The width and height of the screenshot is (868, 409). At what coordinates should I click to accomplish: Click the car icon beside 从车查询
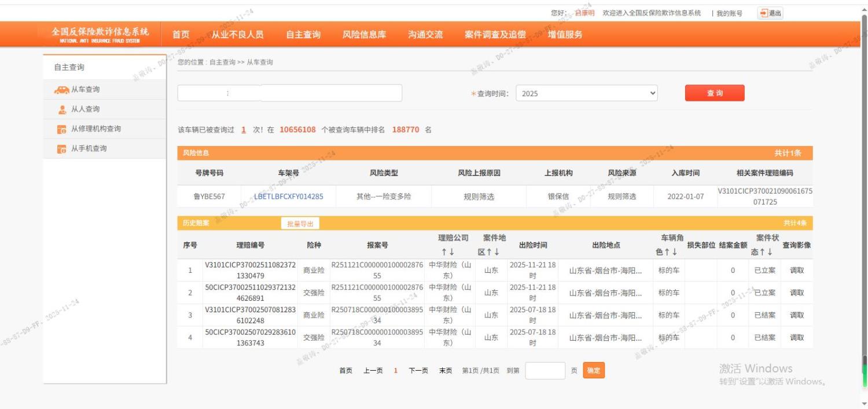[x=61, y=90]
